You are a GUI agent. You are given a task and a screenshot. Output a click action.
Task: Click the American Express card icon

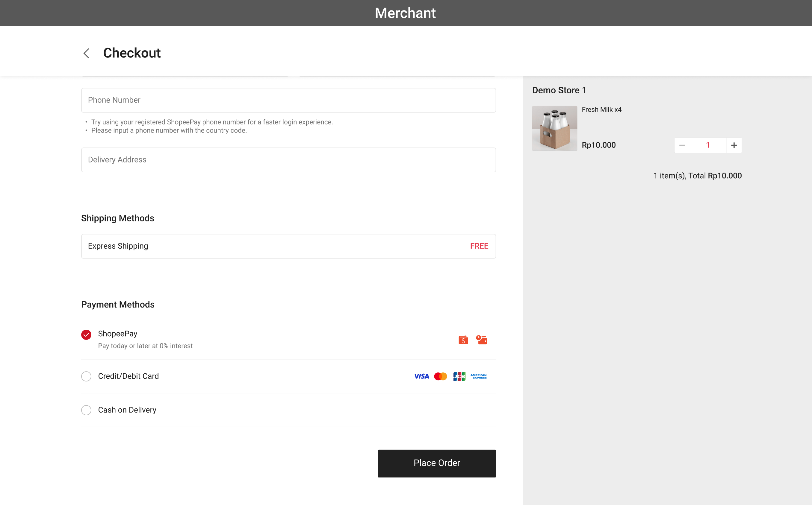(479, 376)
